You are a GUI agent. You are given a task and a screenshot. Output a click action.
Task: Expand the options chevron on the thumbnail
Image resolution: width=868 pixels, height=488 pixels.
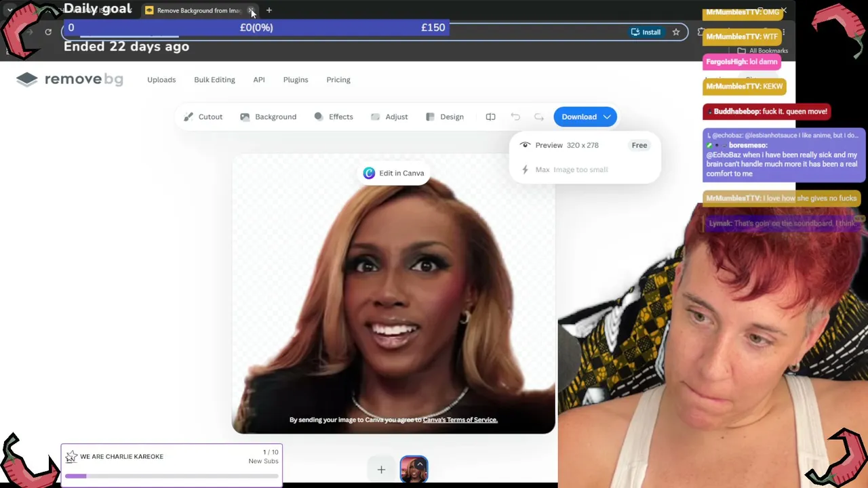pyautogui.click(x=420, y=464)
